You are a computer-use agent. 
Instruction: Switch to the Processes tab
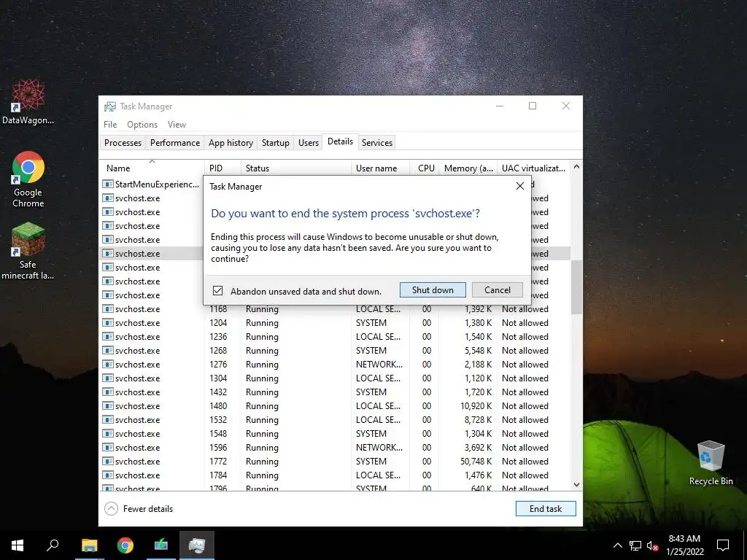pos(123,143)
